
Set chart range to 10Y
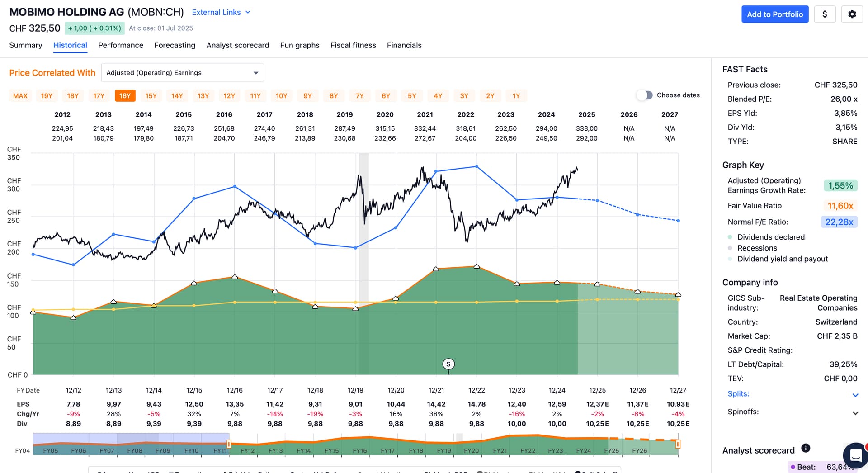[282, 96]
